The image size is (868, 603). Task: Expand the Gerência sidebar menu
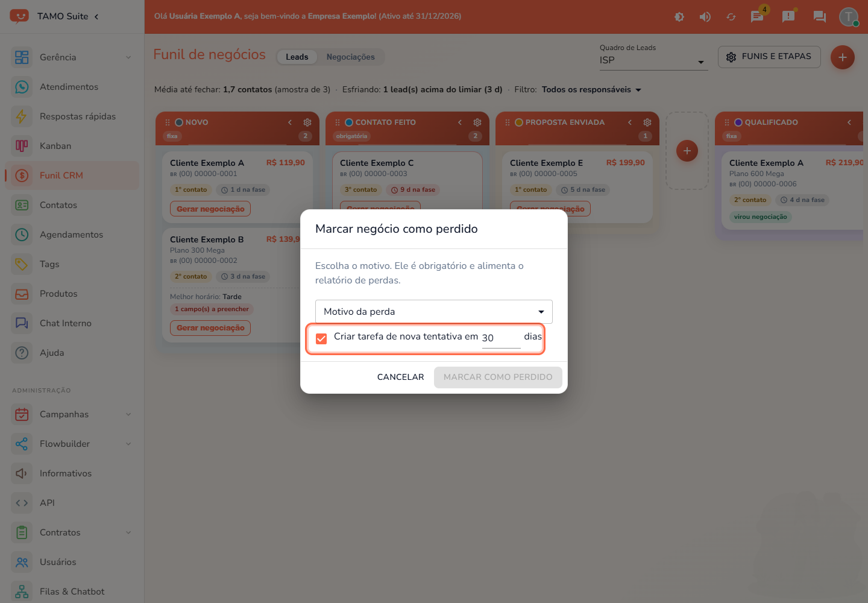(72, 57)
